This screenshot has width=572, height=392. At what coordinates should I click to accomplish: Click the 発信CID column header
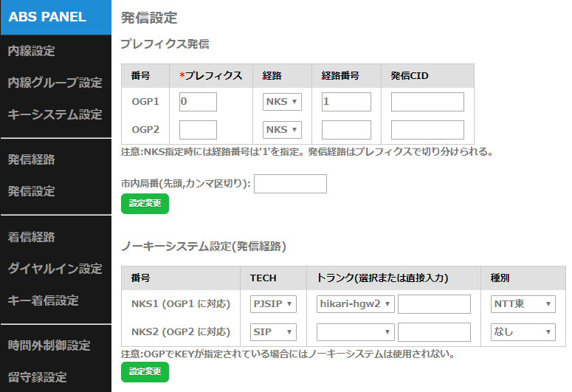(x=410, y=75)
